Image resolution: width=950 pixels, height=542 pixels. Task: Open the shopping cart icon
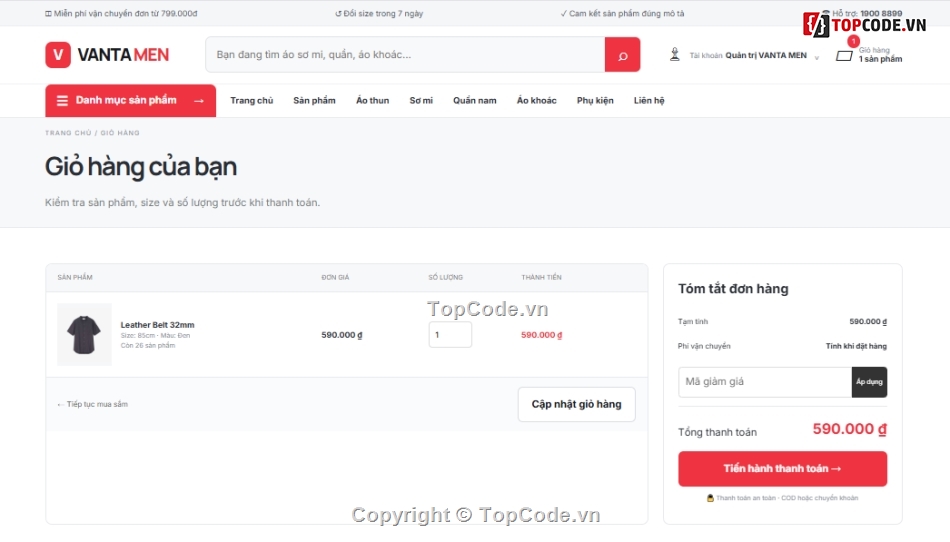844,56
